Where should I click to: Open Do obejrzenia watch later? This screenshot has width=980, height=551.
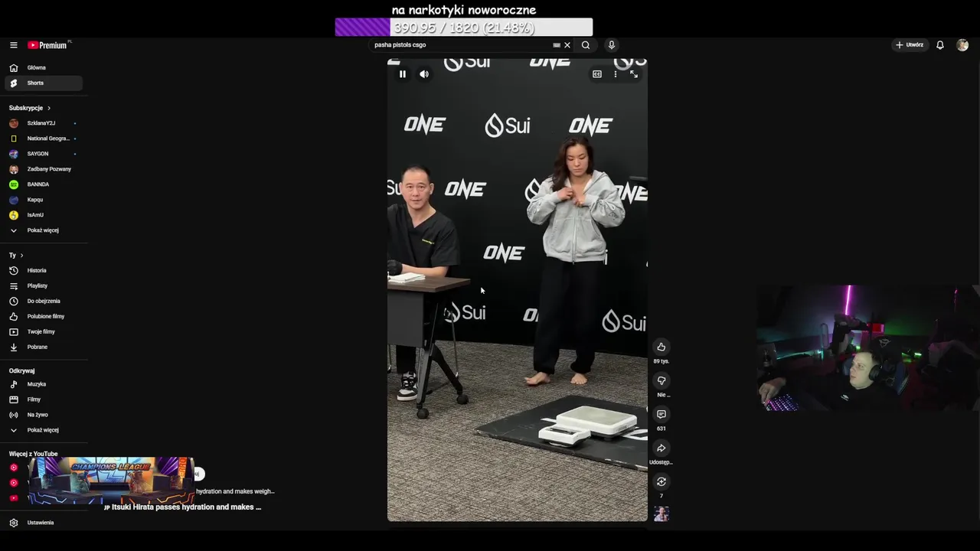[44, 301]
